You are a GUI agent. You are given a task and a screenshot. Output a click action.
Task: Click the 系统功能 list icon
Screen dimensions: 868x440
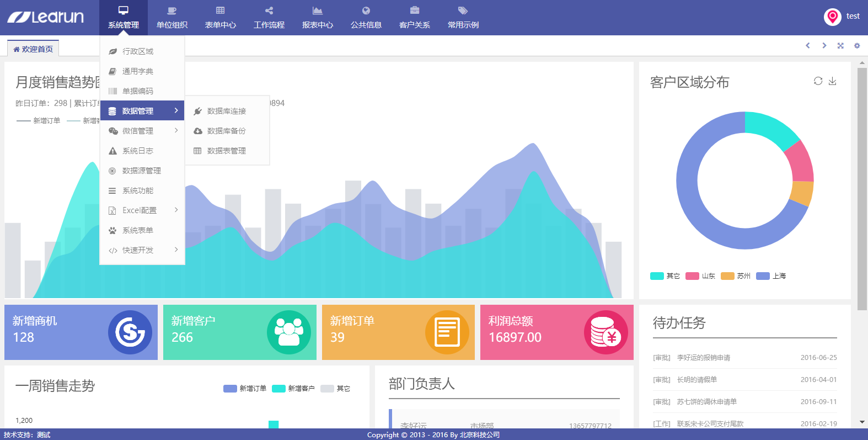(112, 190)
